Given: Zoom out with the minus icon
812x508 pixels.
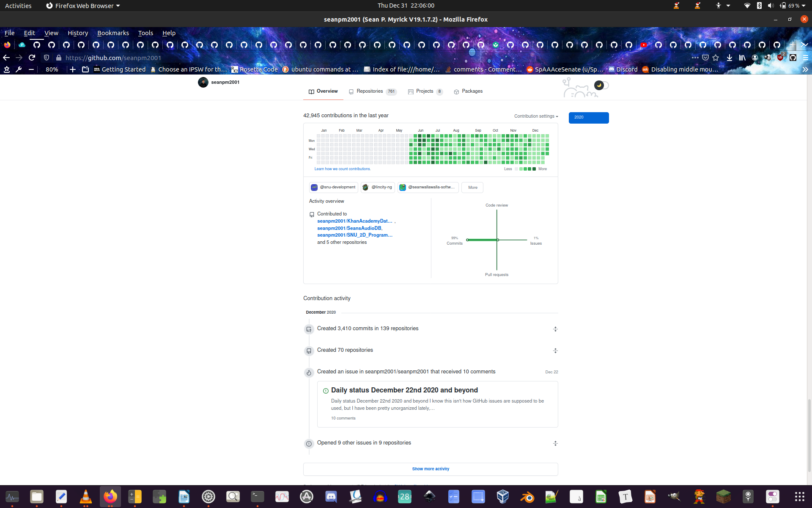Looking at the screenshot, I should coord(31,69).
